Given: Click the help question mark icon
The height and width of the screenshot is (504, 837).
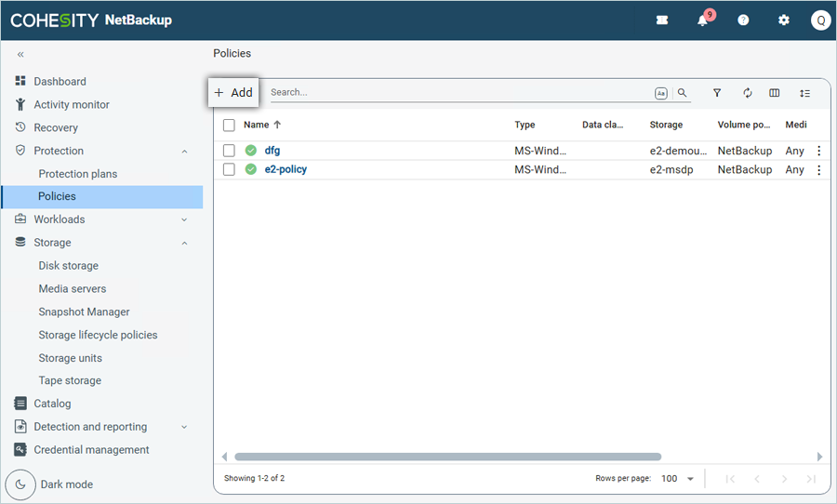Looking at the screenshot, I should (743, 20).
